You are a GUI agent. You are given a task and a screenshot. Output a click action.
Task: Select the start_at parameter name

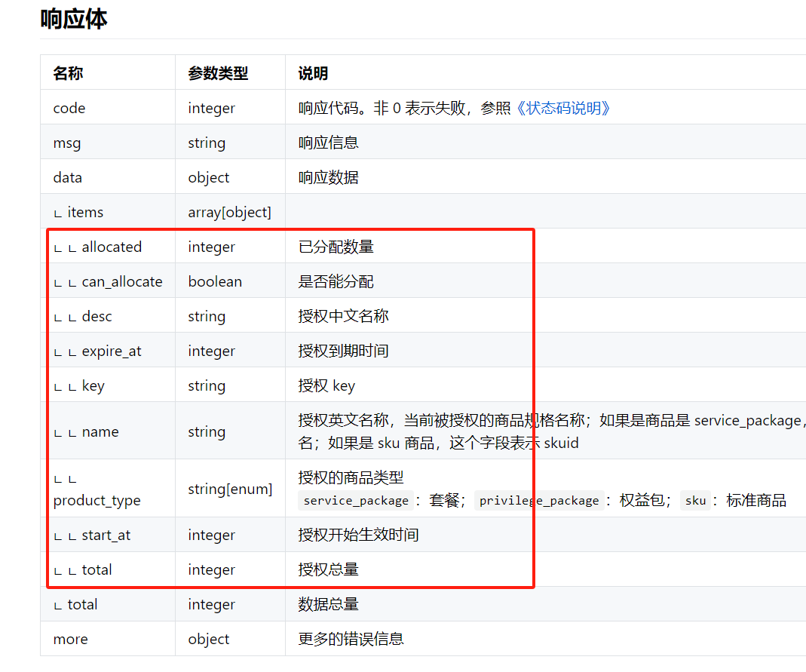[106, 535]
